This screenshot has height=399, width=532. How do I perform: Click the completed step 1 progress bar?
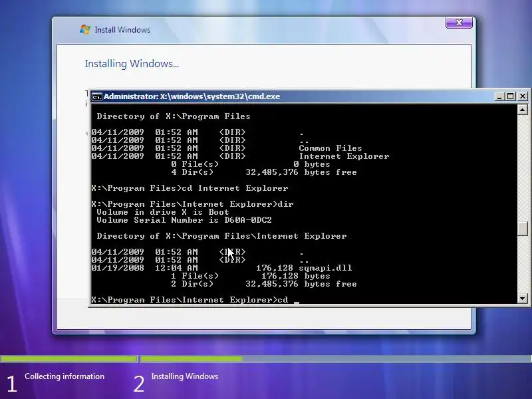click(68, 358)
